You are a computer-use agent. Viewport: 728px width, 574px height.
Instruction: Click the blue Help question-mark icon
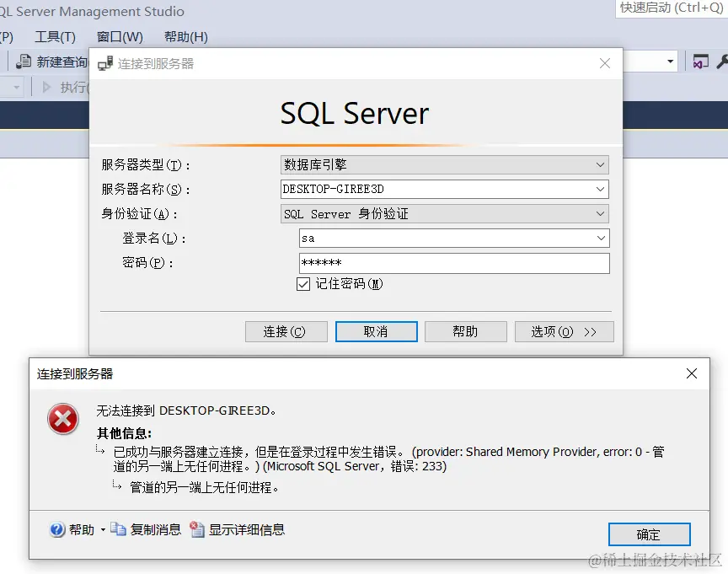[57, 529]
